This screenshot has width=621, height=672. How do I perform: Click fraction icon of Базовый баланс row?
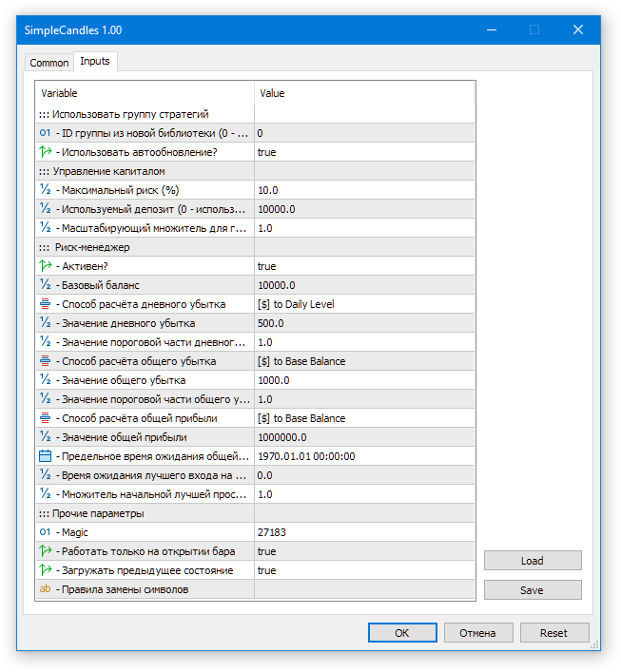pos(45,284)
